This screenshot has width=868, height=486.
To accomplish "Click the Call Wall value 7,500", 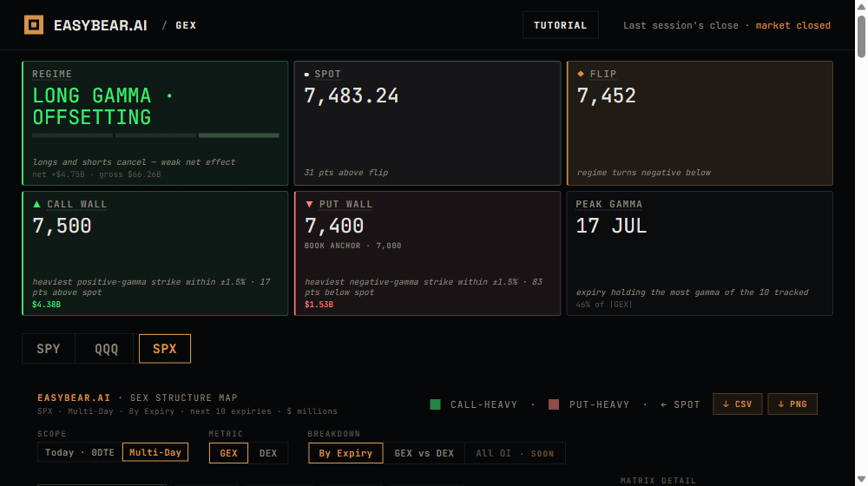I will click(62, 226).
